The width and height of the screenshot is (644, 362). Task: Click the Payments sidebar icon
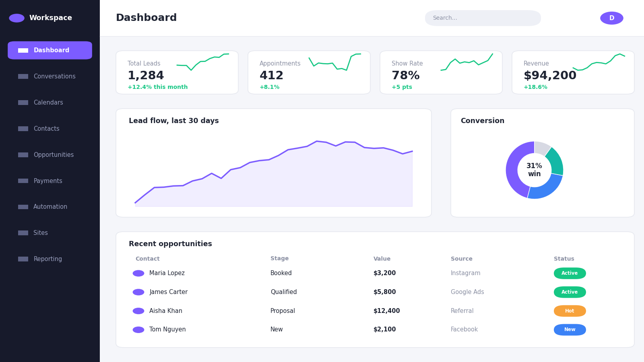23,181
